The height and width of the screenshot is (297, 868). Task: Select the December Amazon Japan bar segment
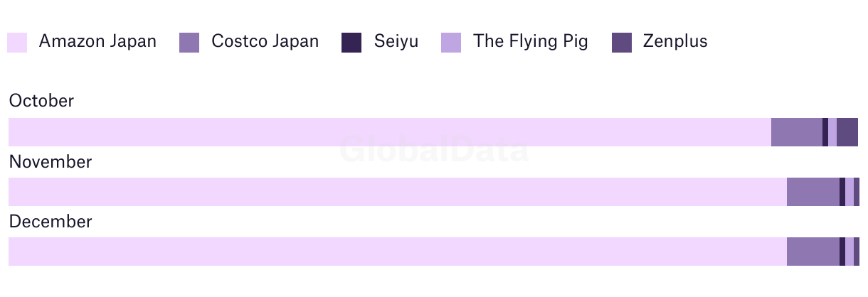coord(398,252)
